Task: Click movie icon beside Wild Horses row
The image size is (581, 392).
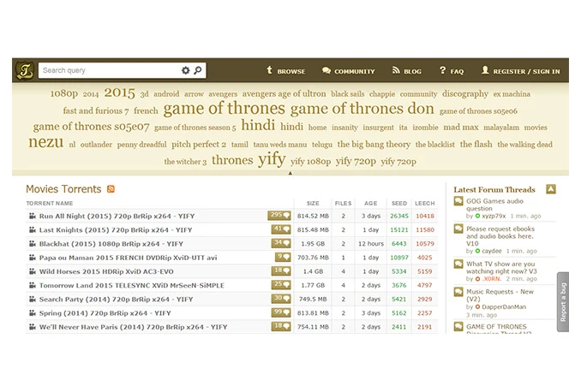Action: [33, 271]
